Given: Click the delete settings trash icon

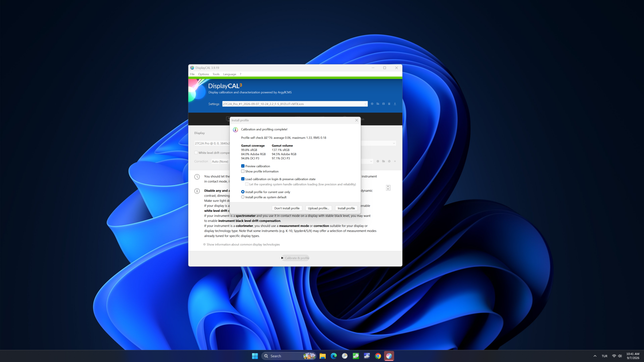Looking at the screenshot, I should click(389, 104).
